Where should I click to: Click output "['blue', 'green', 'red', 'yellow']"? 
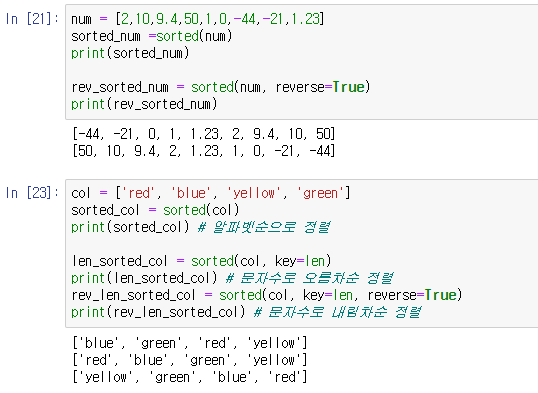point(190,343)
